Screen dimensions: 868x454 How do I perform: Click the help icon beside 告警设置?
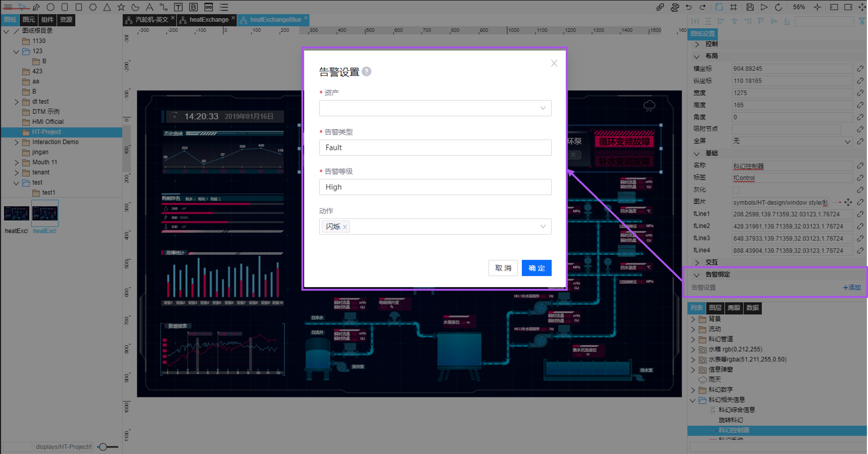367,71
